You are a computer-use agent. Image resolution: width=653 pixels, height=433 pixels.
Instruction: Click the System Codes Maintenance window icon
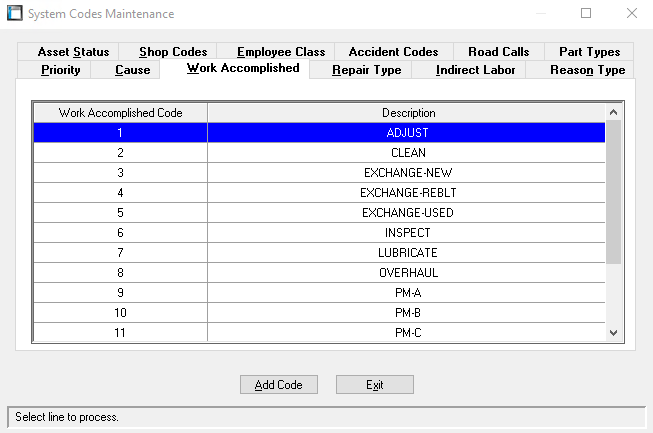pyautogui.click(x=15, y=14)
